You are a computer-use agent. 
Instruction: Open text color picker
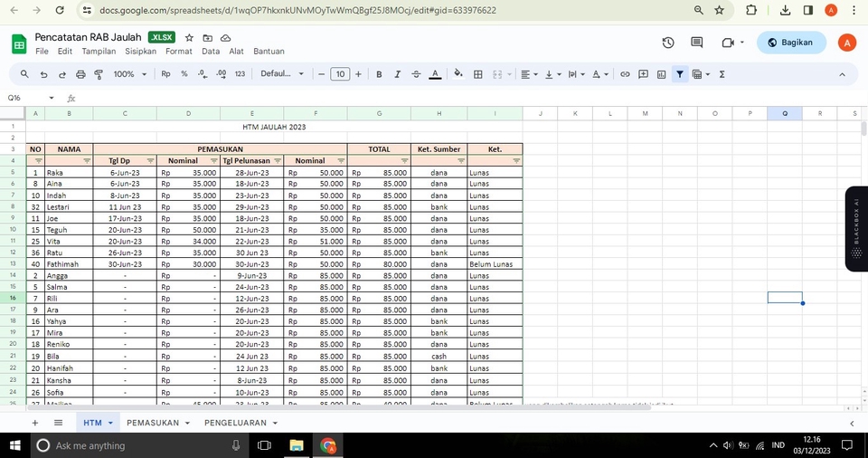coord(435,74)
